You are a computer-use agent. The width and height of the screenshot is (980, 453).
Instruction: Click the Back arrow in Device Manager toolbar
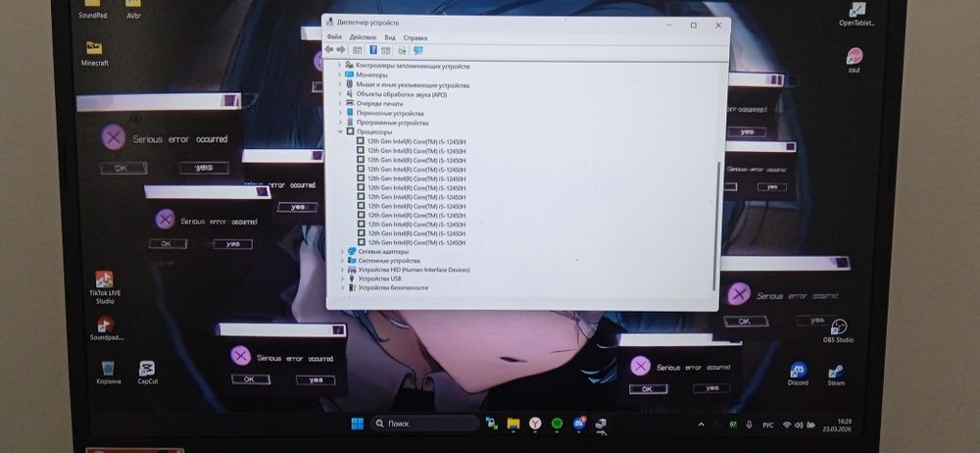(328, 49)
